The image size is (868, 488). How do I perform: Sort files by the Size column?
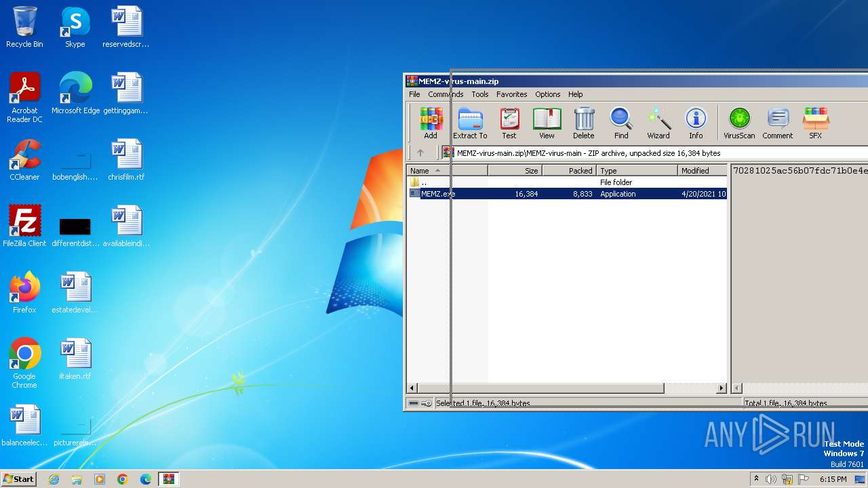pyautogui.click(x=515, y=171)
